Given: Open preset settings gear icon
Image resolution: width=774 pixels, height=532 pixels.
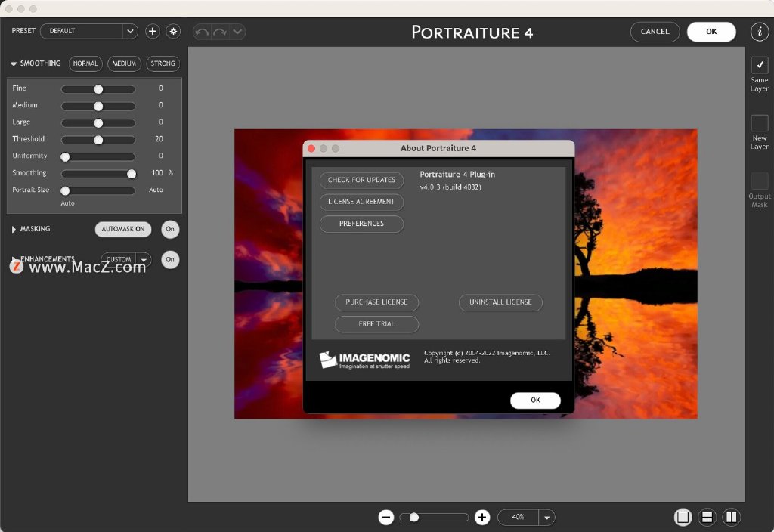Looking at the screenshot, I should pos(173,31).
